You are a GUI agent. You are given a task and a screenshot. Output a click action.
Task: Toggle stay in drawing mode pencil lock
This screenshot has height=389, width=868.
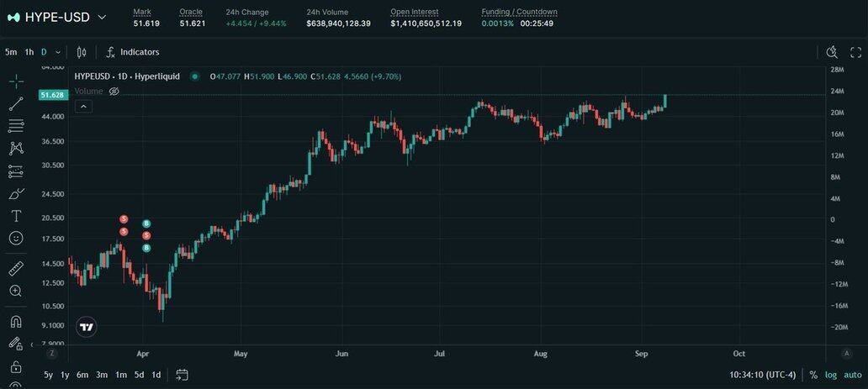coord(16,344)
